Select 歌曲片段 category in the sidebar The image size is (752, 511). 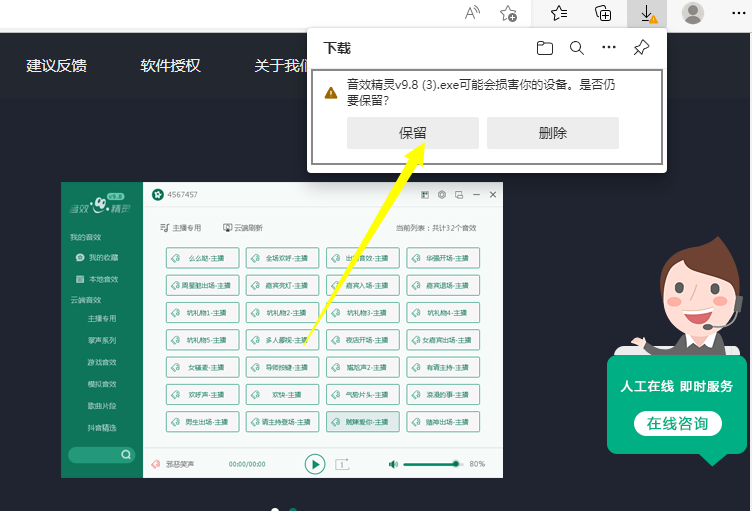[102, 406]
